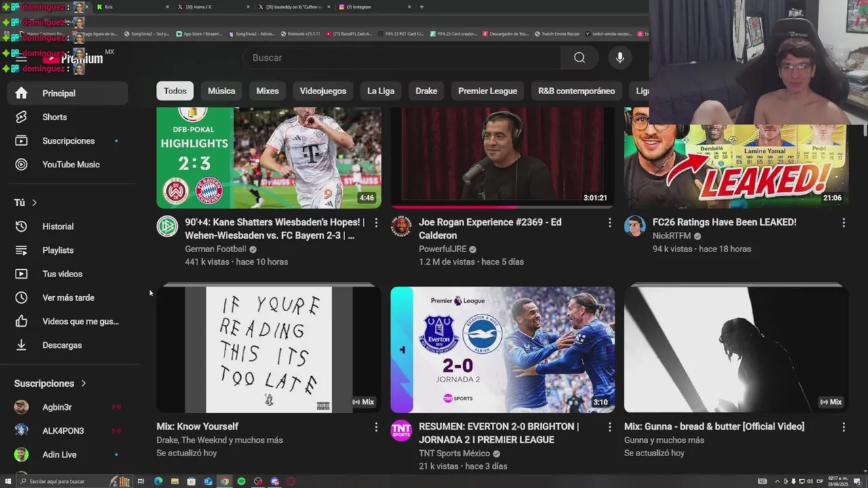
Task: Open Agbin3r subscription channel
Action: click(x=67, y=407)
